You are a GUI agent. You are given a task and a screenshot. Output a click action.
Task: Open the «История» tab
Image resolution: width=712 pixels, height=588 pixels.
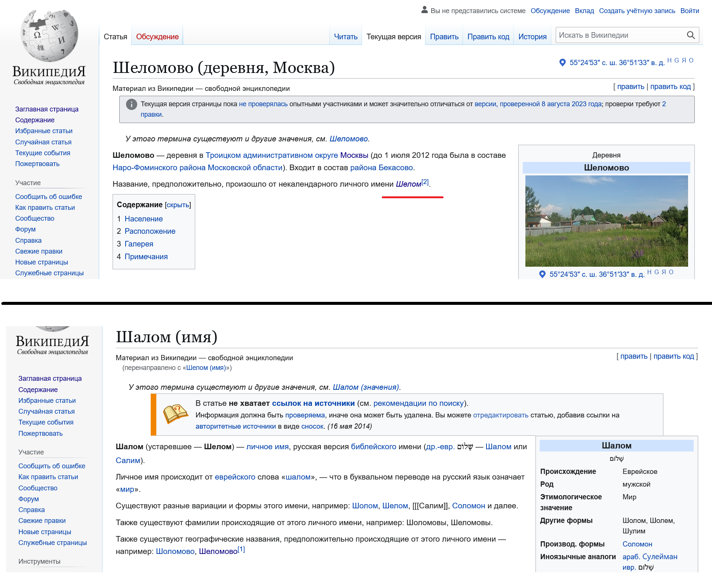click(533, 37)
